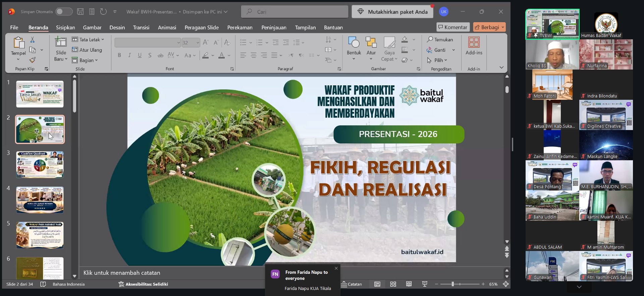The height and width of the screenshot is (296, 644).
Task: Toggle Underline formatting
Action: pyautogui.click(x=140, y=55)
